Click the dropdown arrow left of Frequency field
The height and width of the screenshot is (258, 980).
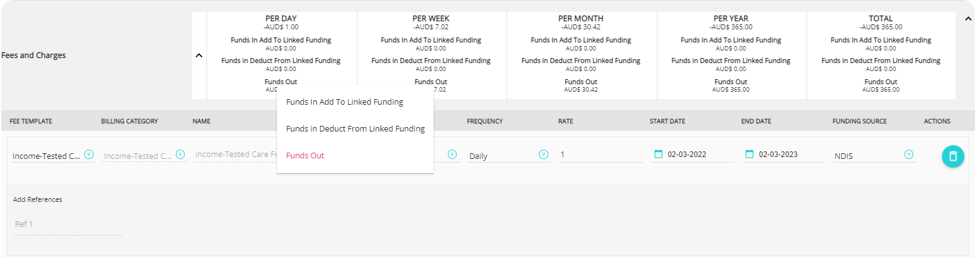pos(452,155)
